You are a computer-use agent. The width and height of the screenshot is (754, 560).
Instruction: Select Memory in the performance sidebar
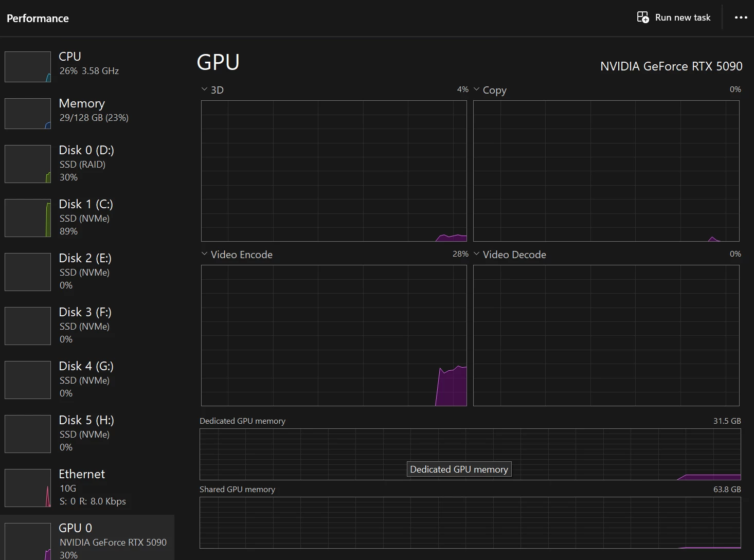pyautogui.click(x=87, y=113)
